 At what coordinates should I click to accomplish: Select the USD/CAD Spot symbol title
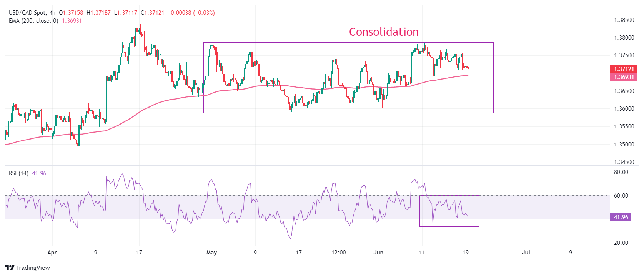(x=27, y=13)
